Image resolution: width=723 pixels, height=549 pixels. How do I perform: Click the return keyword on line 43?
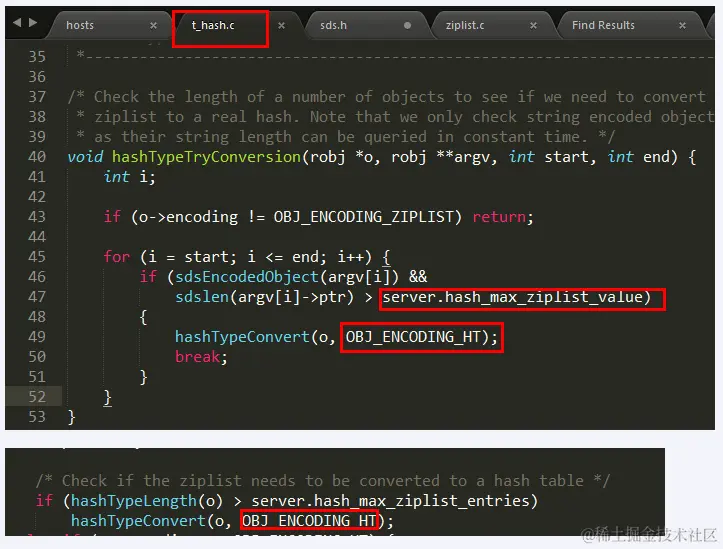click(499, 217)
